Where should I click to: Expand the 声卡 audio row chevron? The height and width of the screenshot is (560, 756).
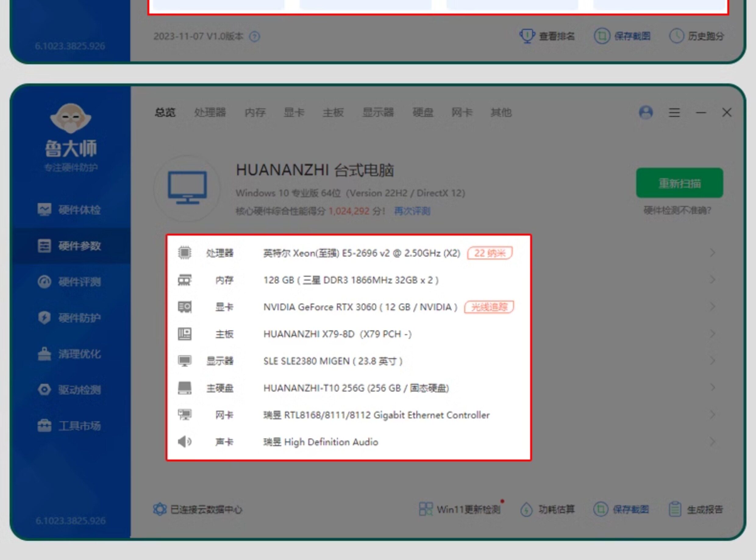coord(712,442)
